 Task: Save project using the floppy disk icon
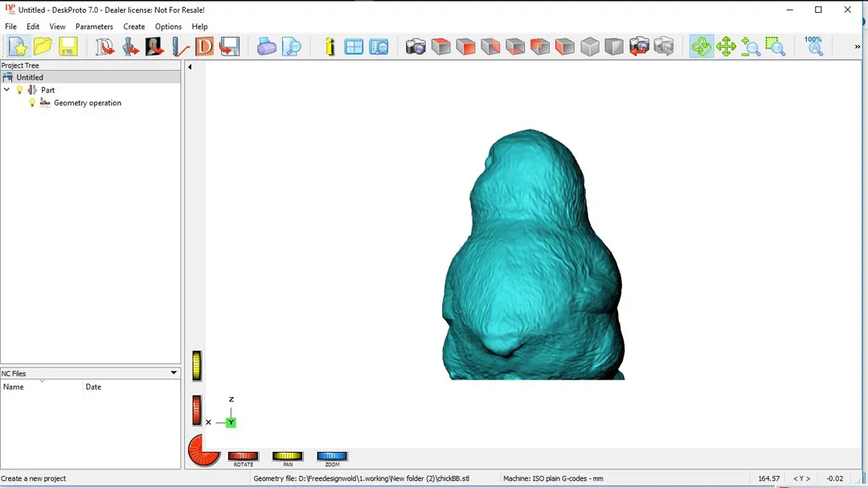[x=68, y=47]
